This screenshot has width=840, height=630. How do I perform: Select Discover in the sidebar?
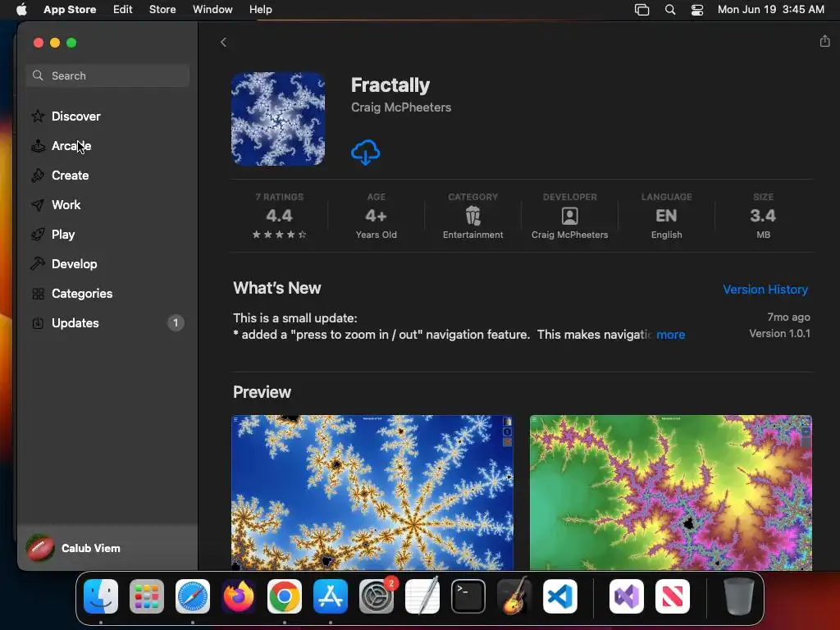coord(107,116)
